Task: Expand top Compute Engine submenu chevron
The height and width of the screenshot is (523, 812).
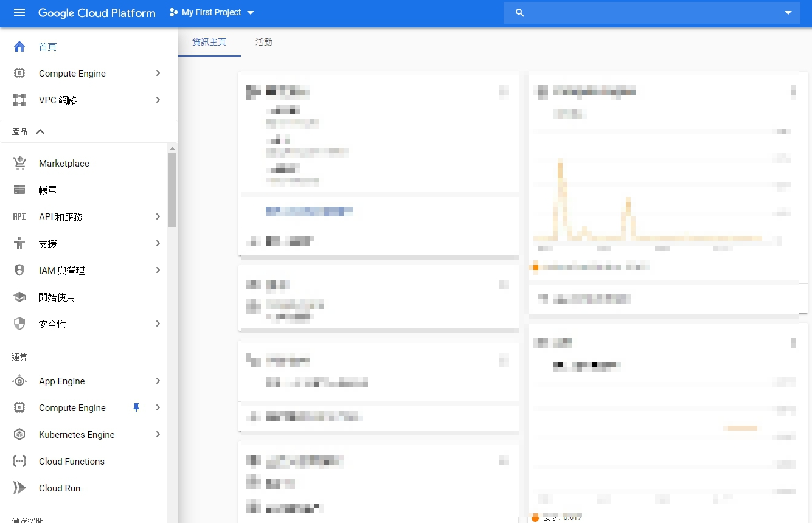Action: tap(158, 73)
